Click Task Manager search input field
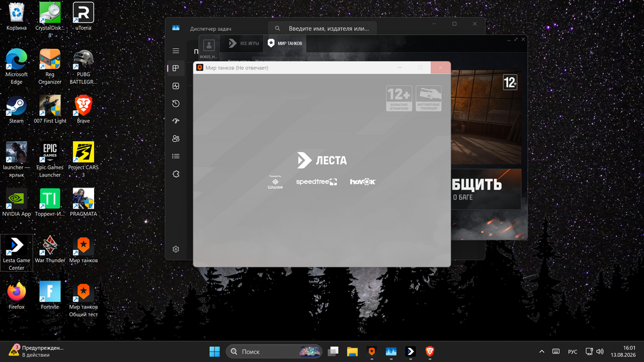 click(323, 28)
